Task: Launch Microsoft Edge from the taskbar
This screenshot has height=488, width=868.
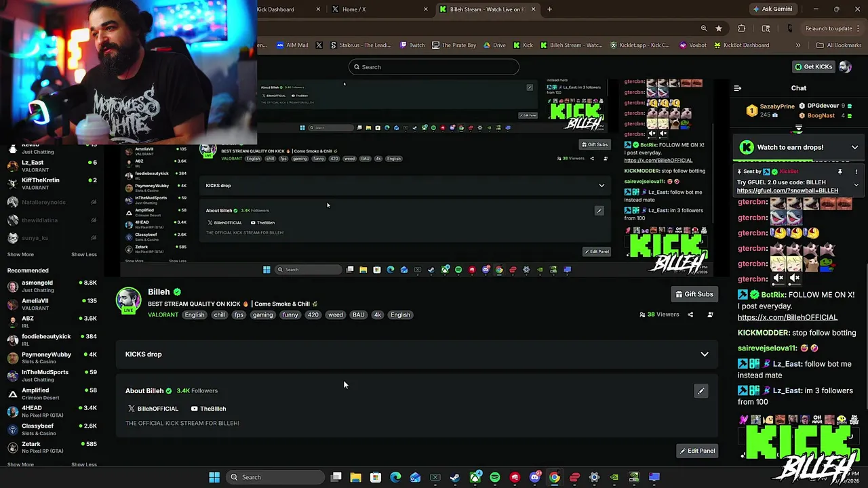Action: (x=395, y=477)
